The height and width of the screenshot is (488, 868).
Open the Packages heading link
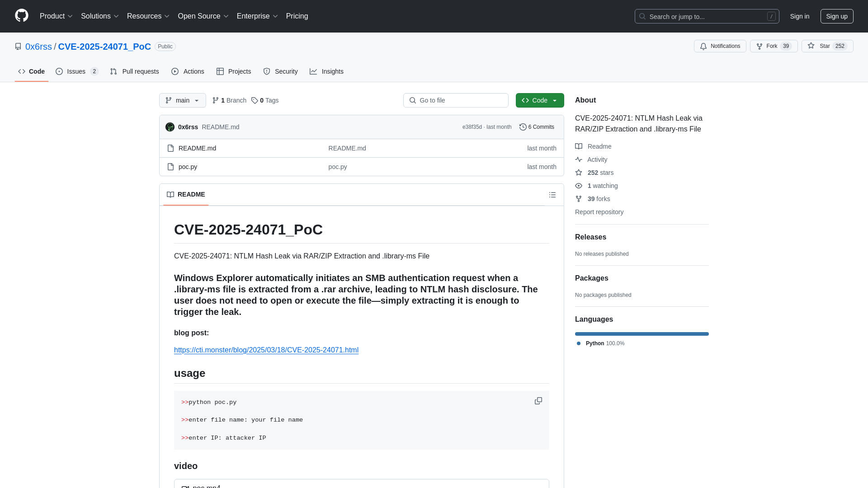click(x=591, y=278)
